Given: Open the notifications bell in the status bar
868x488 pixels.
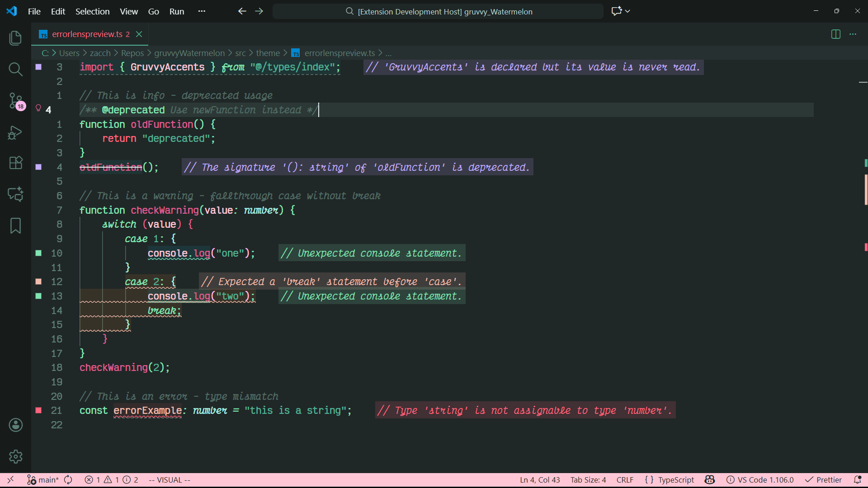Looking at the screenshot, I should [x=857, y=480].
